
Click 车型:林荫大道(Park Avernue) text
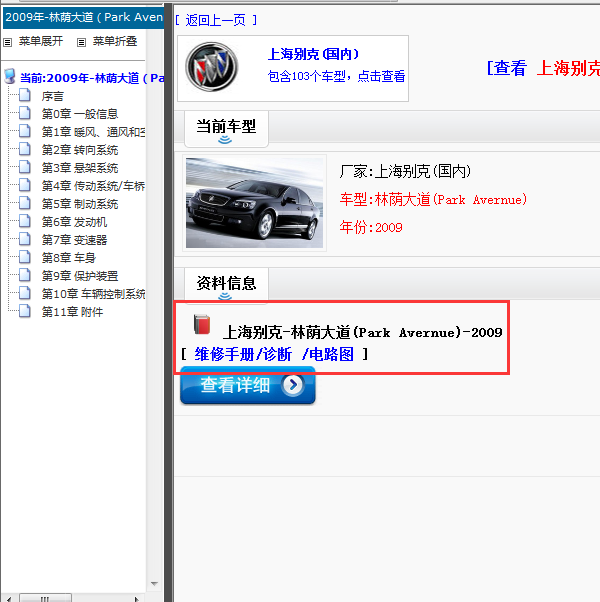tap(433, 200)
